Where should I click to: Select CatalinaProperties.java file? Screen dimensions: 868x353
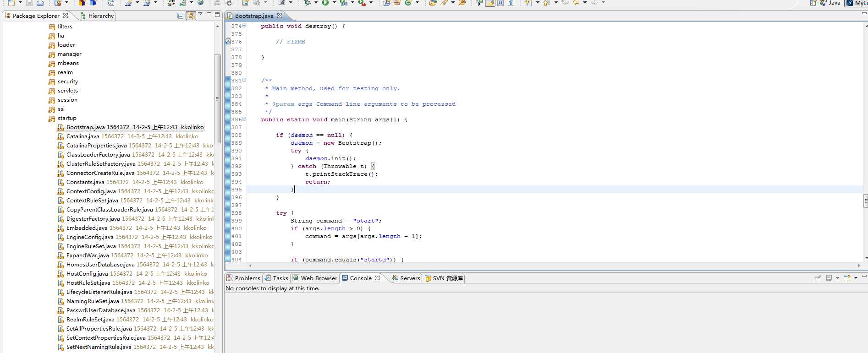tap(135, 146)
